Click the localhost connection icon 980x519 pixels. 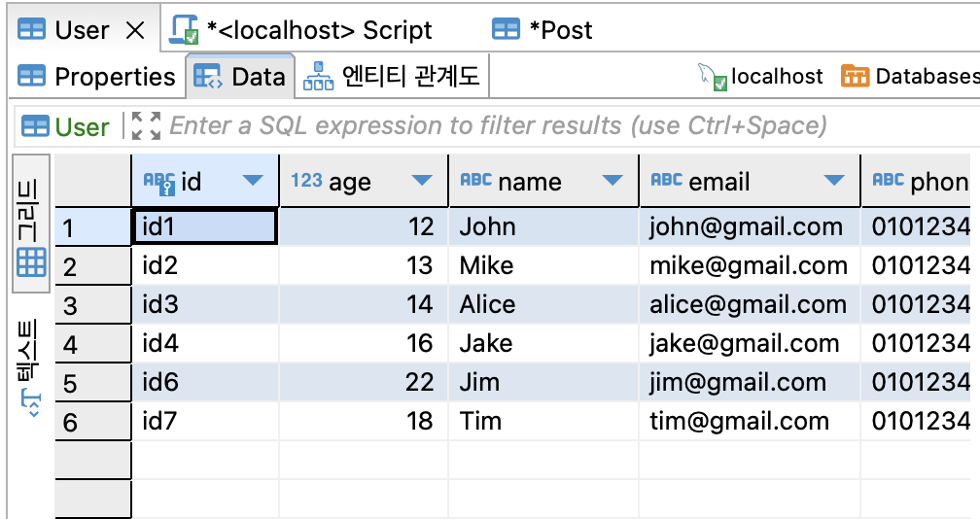tap(713, 76)
